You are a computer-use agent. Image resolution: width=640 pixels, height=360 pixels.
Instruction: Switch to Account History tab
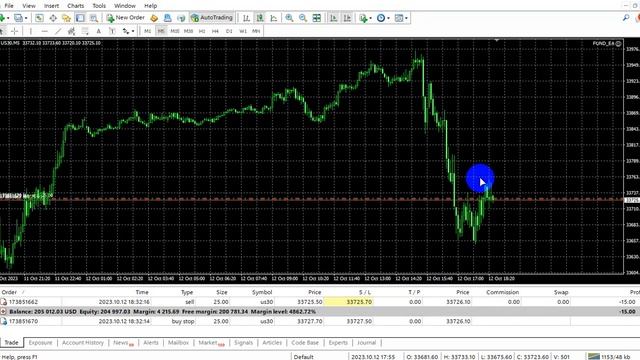point(83,343)
